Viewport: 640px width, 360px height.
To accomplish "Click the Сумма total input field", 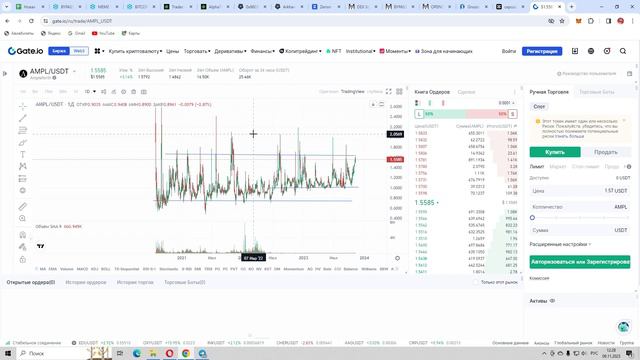I will [580, 230].
